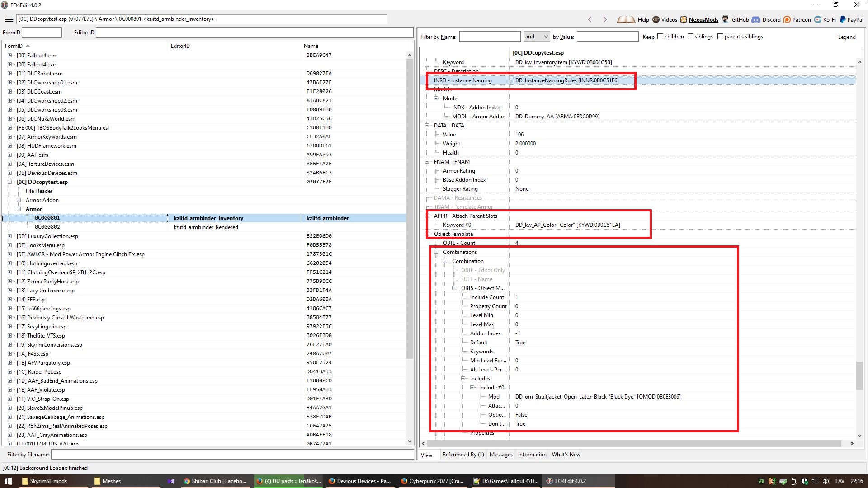Click the [0C] DDcopytest.esp column header

click(x=682, y=53)
